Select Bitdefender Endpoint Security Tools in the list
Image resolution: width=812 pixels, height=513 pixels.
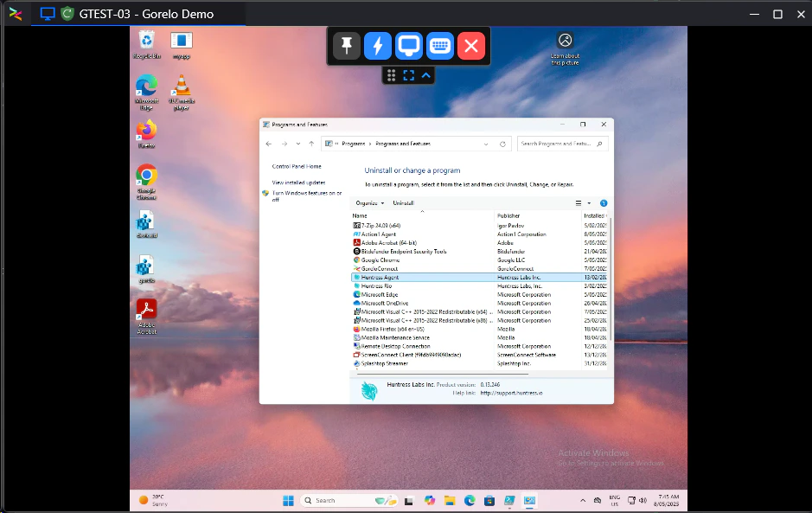(404, 251)
